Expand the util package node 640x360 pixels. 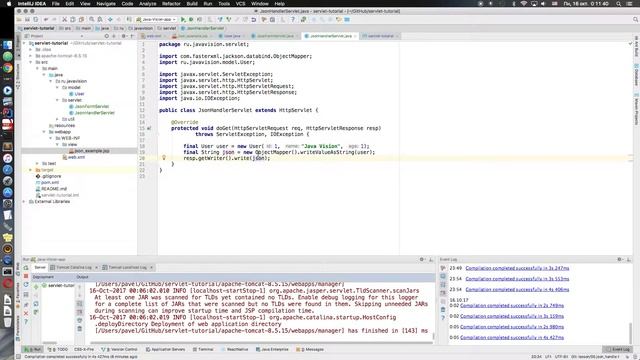pos(57,119)
